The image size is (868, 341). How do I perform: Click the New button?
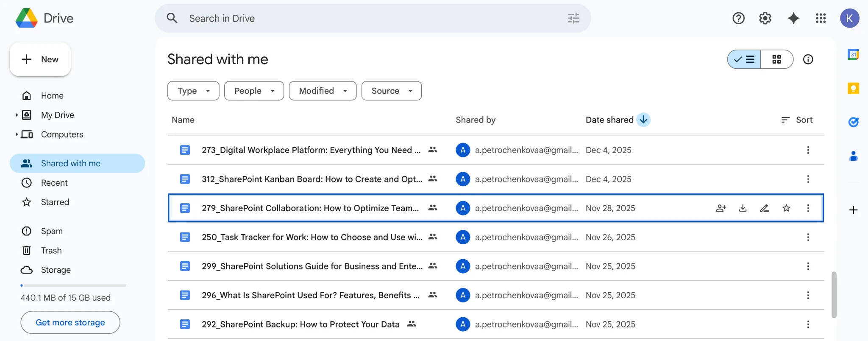pyautogui.click(x=40, y=59)
